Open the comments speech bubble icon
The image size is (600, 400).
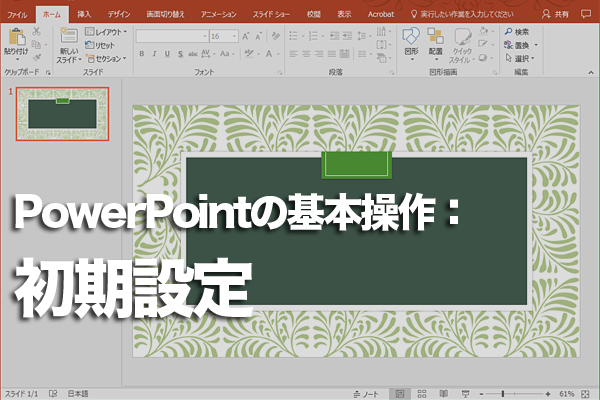585,14
